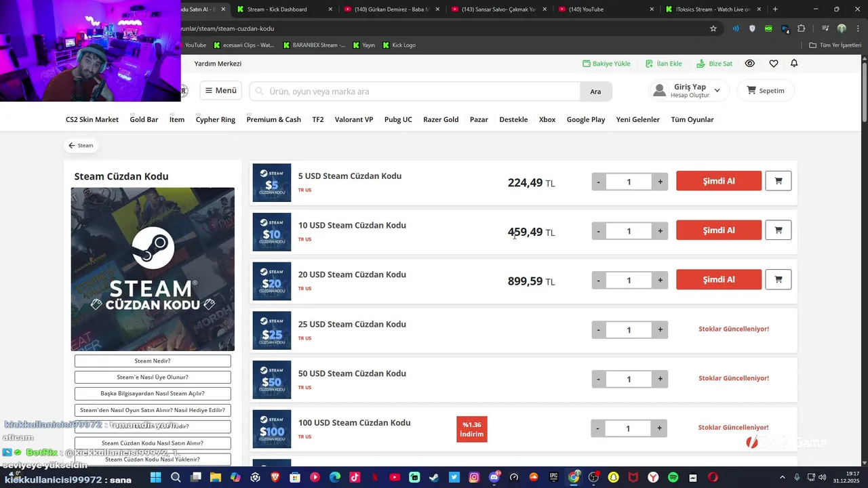The image size is (868, 488).
Task: Expand Steam'e Nasıl Üye Olunur? FAQ
Action: pyautogui.click(x=153, y=378)
